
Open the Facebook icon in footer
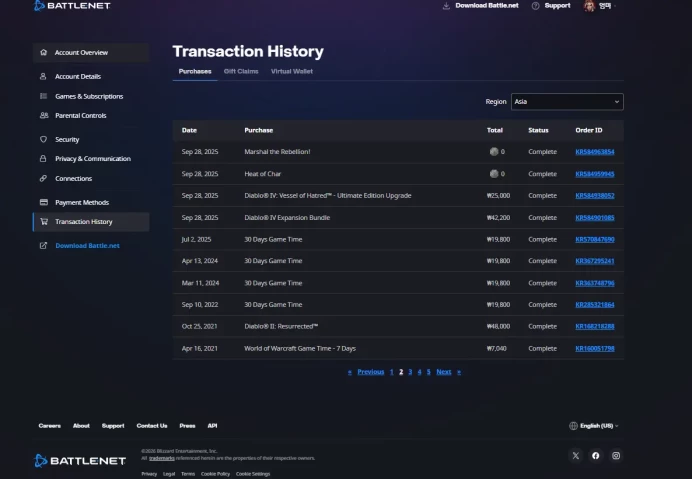click(596, 456)
